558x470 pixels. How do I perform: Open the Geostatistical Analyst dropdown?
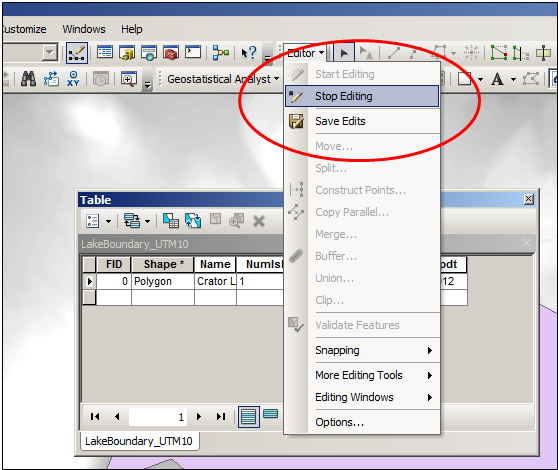tap(223, 79)
